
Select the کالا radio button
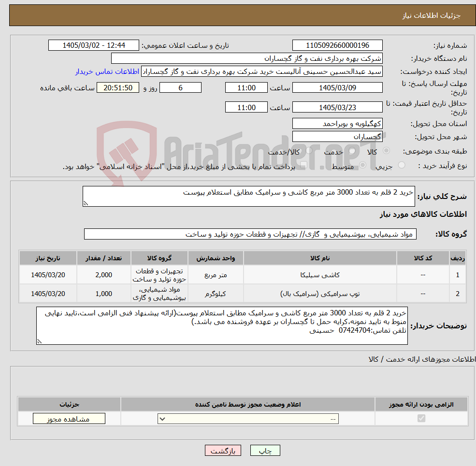pyautogui.click(x=387, y=151)
